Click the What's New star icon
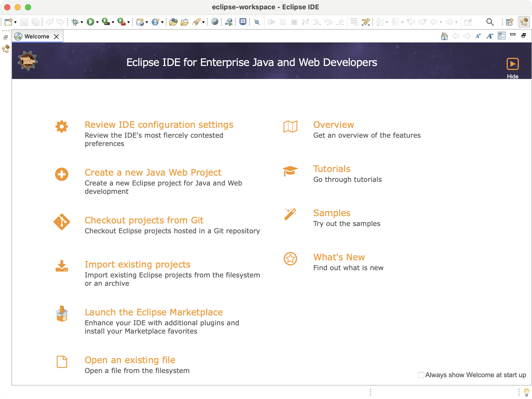The width and height of the screenshot is (532, 399). [290, 259]
